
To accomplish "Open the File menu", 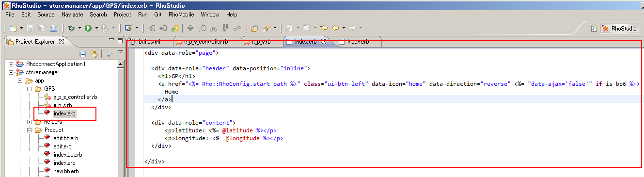I will pos(10,15).
